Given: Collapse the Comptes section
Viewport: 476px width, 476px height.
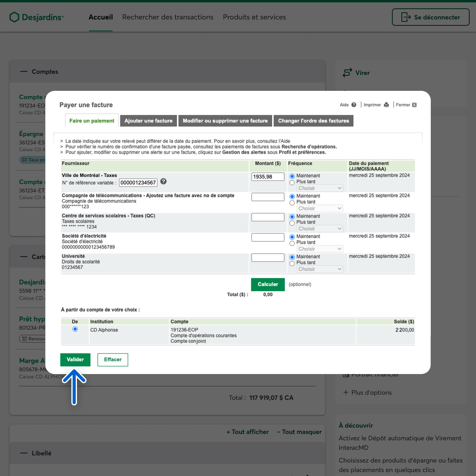Looking at the screenshot, I should 24,72.
